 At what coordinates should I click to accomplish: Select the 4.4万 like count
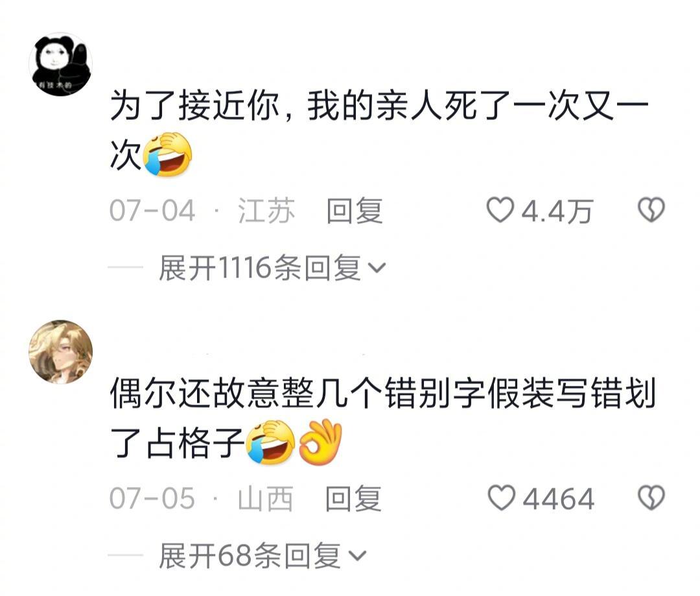pyautogui.click(x=557, y=211)
